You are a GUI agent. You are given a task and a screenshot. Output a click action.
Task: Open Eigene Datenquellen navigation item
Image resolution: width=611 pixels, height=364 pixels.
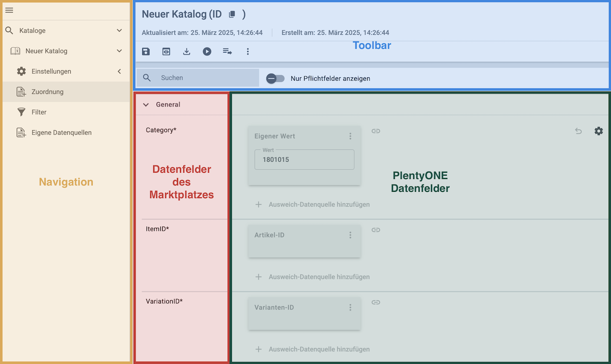[61, 133]
